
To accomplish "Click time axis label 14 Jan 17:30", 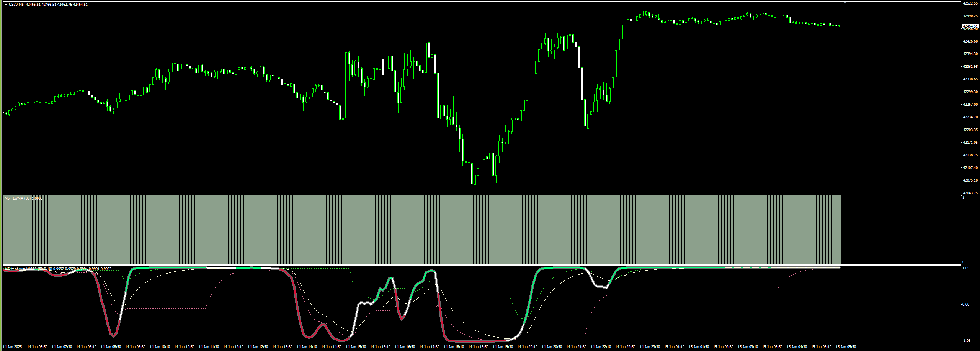I will tap(430, 347).
